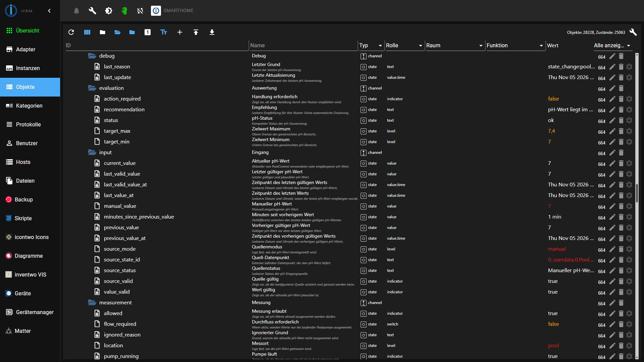Image resolution: width=644 pixels, height=362 pixels.
Task: Open custom settings gear for status row
Action: tap(629, 120)
